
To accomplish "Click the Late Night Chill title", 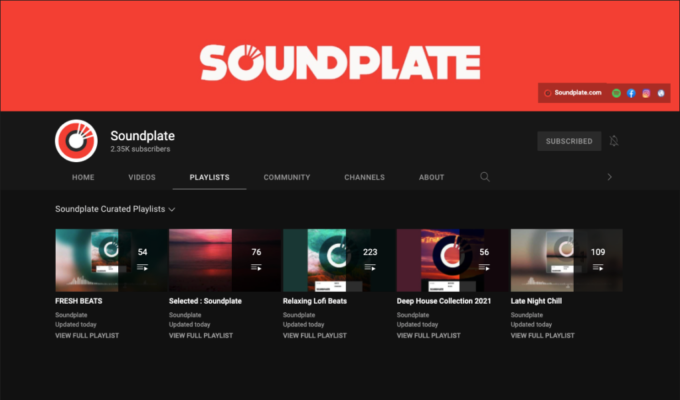I will pyautogui.click(x=536, y=301).
